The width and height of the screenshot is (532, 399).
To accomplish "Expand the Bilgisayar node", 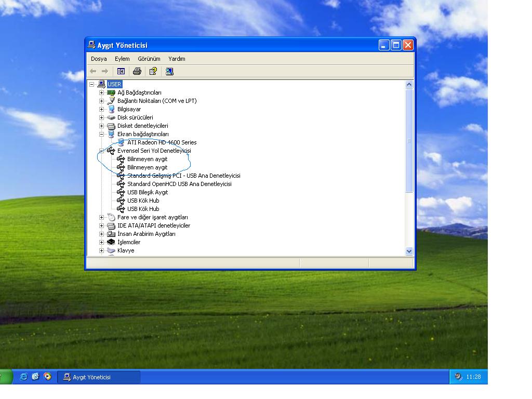I will [x=101, y=109].
